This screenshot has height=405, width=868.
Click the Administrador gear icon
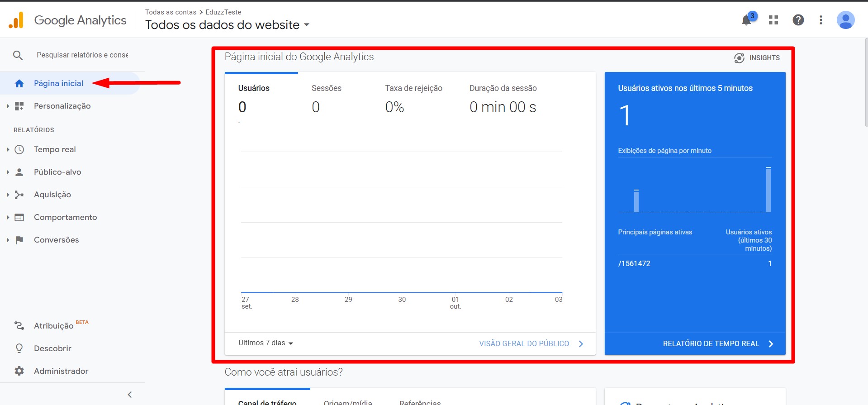[x=19, y=371]
